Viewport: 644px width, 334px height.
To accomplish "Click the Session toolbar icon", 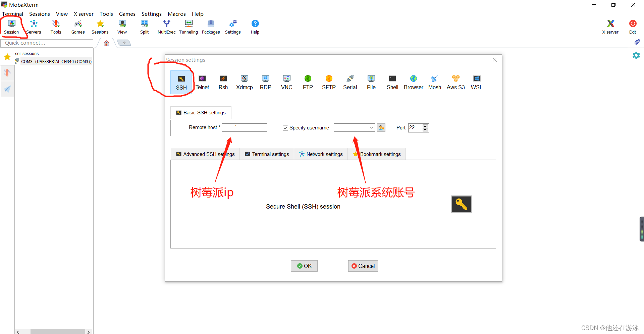I will [x=12, y=27].
